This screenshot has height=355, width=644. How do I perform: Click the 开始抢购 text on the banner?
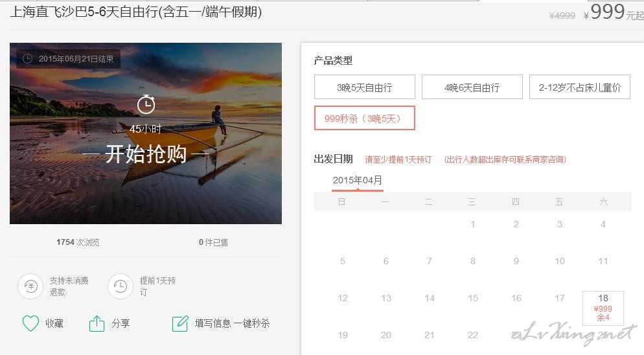[146, 154]
